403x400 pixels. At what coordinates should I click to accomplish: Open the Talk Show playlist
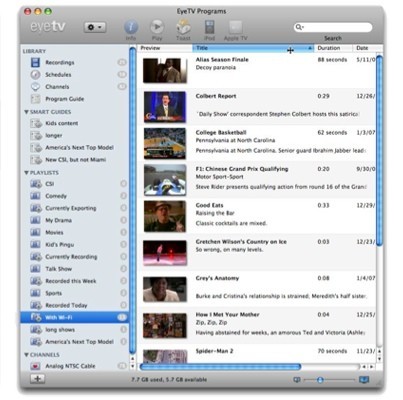click(x=58, y=269)
